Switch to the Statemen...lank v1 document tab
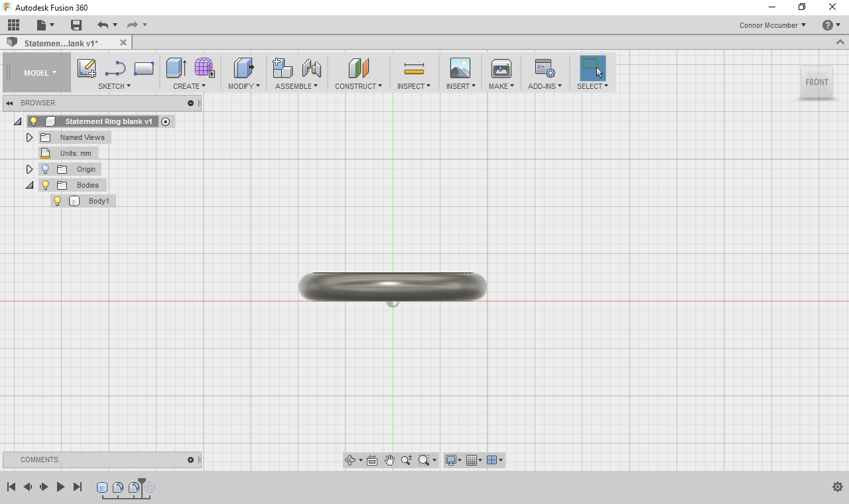This screenshot has height=504, width=849. pyautogui.click(x=61, y=43)
